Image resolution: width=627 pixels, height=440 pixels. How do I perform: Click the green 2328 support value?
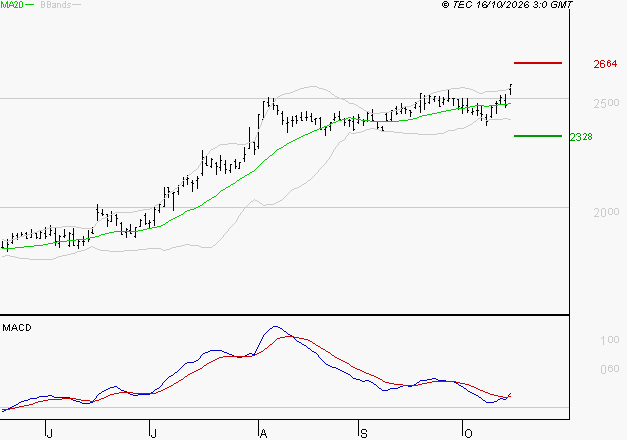pos(581,137)
